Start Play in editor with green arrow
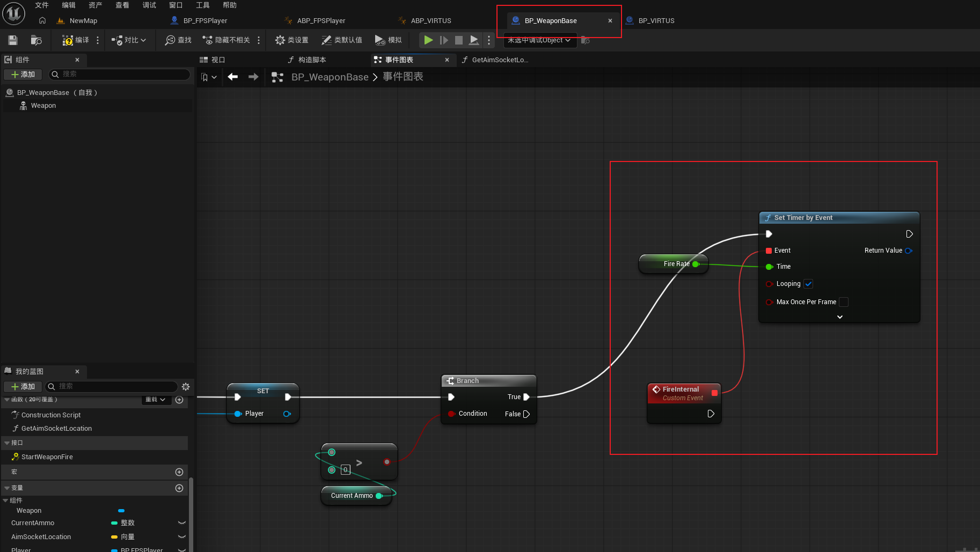The image size is (980, 552). [x=428, y=40]
